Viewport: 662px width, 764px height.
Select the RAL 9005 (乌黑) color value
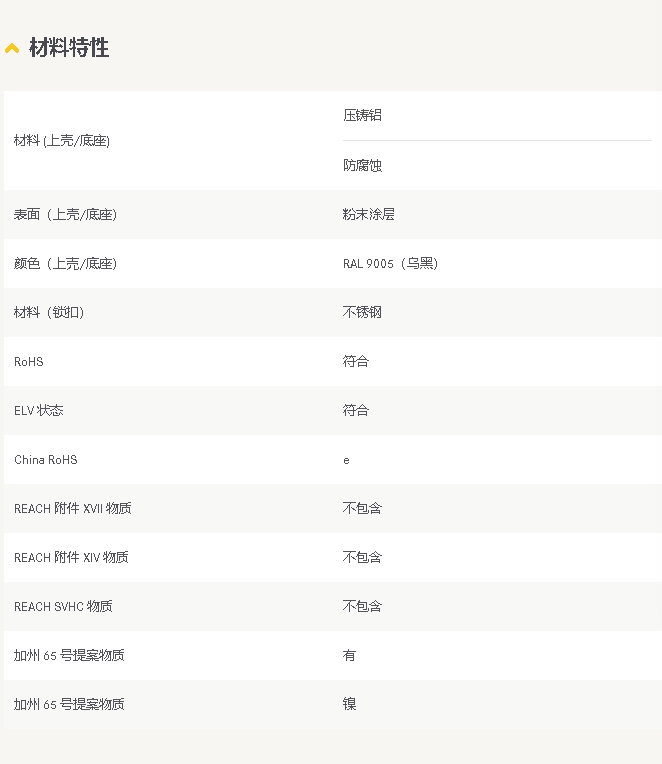[390, 264]
